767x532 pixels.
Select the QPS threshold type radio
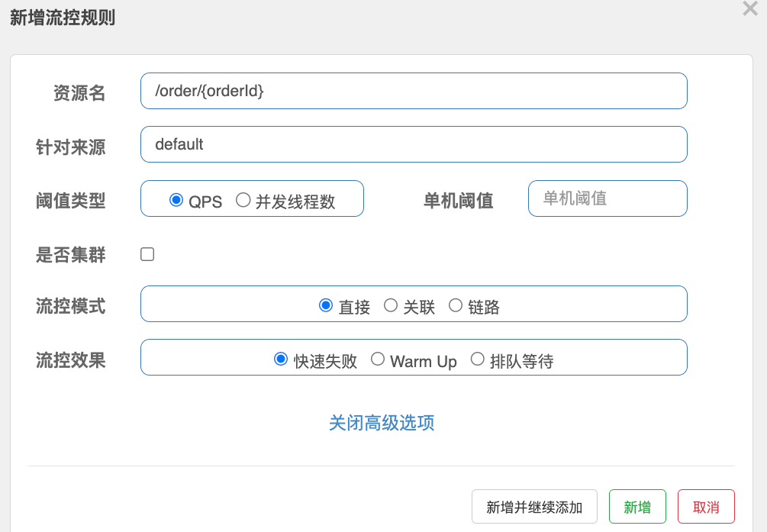point(176,200)
